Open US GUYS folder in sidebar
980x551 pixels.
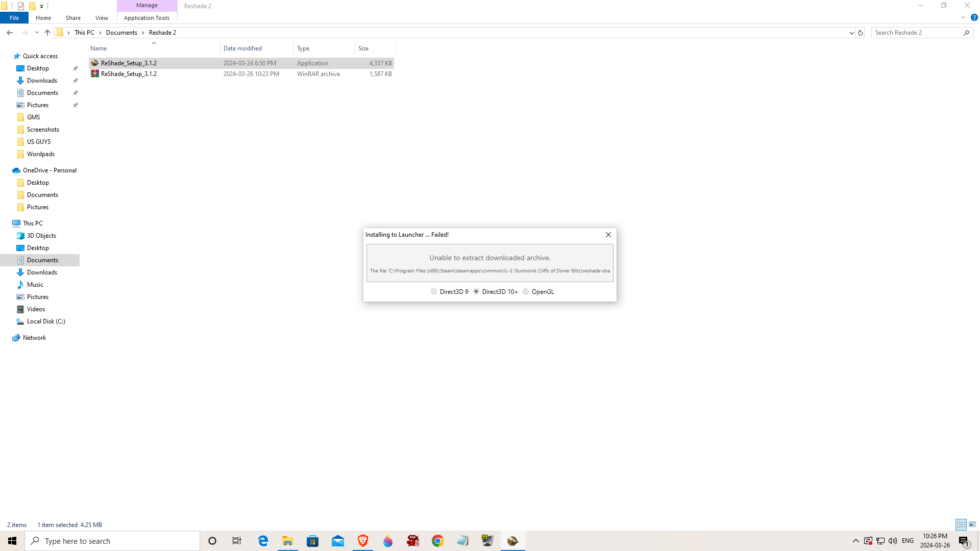click(x=39, y=142)
